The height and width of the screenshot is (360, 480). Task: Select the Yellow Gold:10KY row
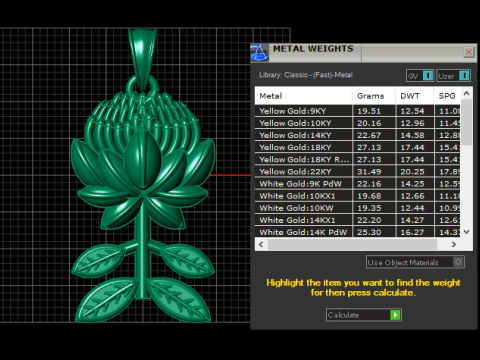(357, 123)
